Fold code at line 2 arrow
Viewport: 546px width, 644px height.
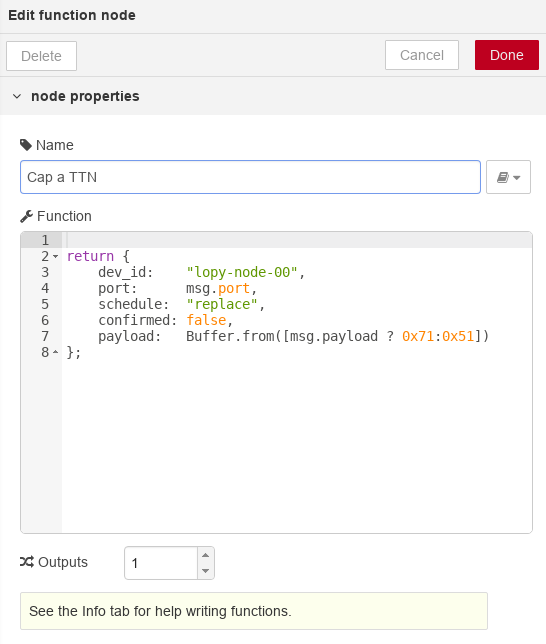55,256
